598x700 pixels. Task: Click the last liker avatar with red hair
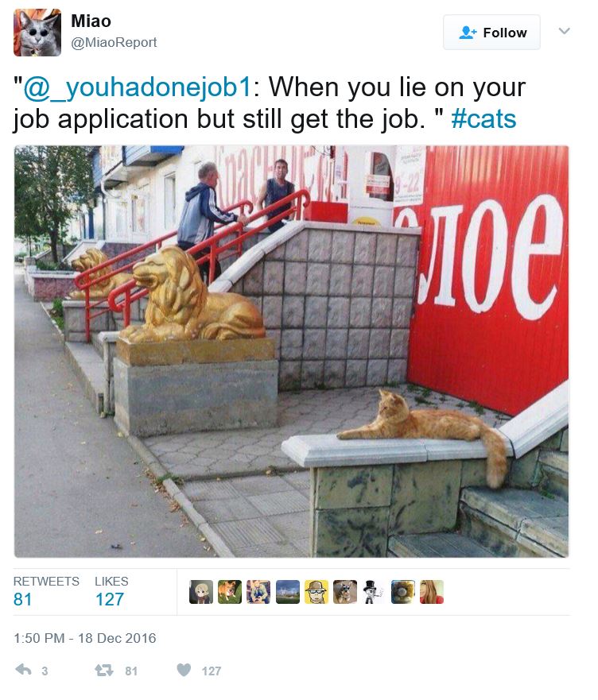click(x=432, y=592)
